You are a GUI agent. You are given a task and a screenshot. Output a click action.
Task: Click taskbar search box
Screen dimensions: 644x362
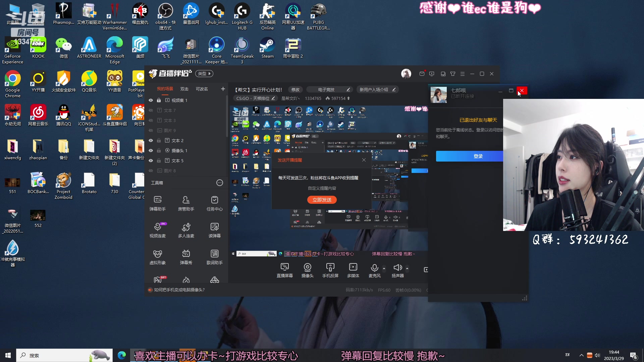[x=64, y=355]
